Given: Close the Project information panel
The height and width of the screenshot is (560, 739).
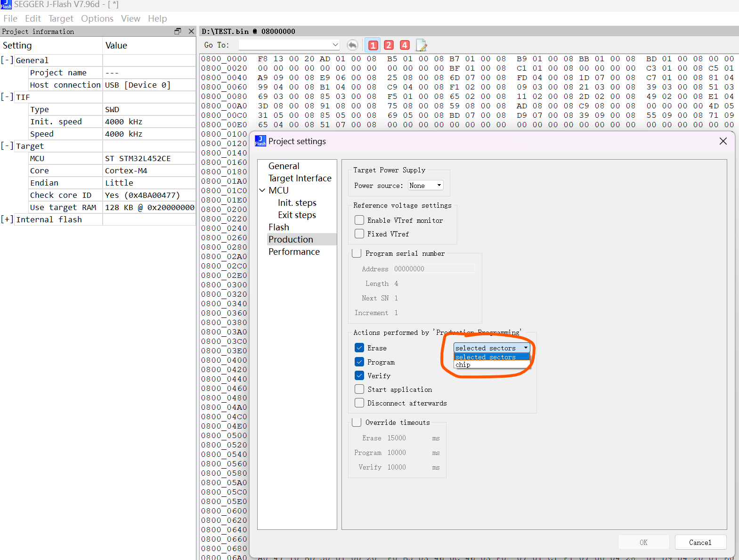Looking at the screenshot, I should pos(191,31).
